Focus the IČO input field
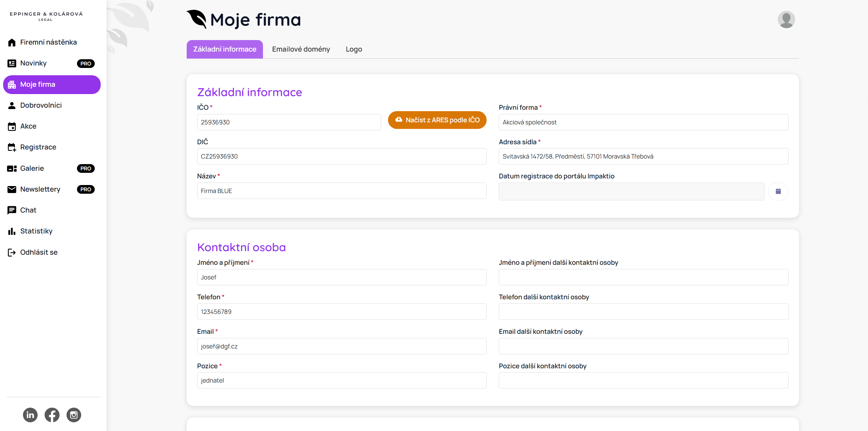Image resolution: width=868 pixels, height=431 pixels. 289,122
